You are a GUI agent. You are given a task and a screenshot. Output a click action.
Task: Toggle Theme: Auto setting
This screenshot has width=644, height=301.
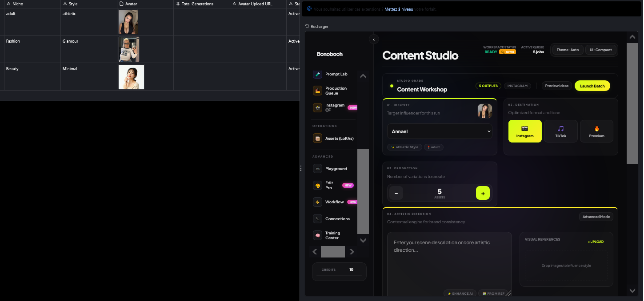click(x=568, y=50)
